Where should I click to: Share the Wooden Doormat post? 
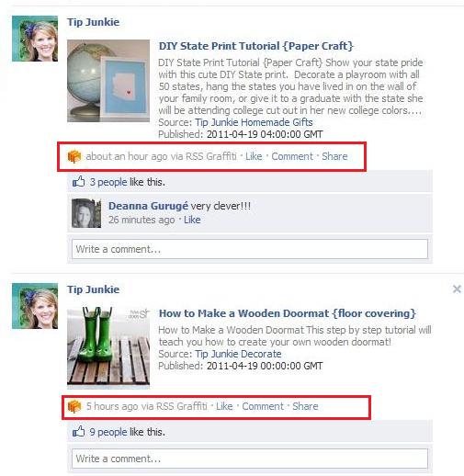tap(305, 406)
